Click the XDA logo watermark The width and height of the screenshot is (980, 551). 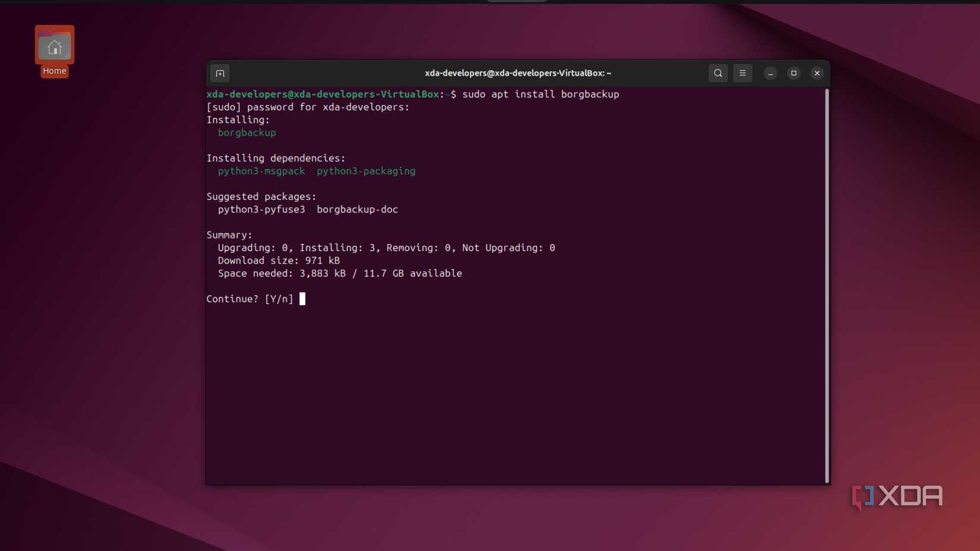click(897, 496)
